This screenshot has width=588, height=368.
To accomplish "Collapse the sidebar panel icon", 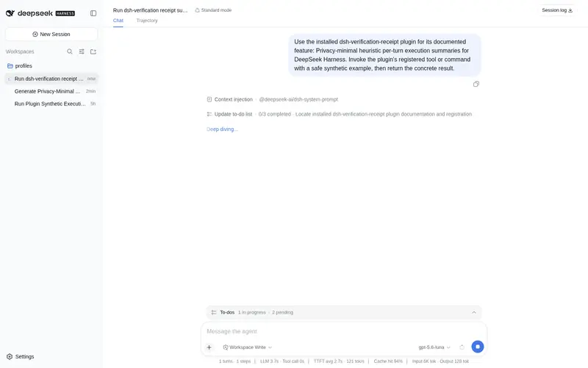I will click(x=93, y=13).
